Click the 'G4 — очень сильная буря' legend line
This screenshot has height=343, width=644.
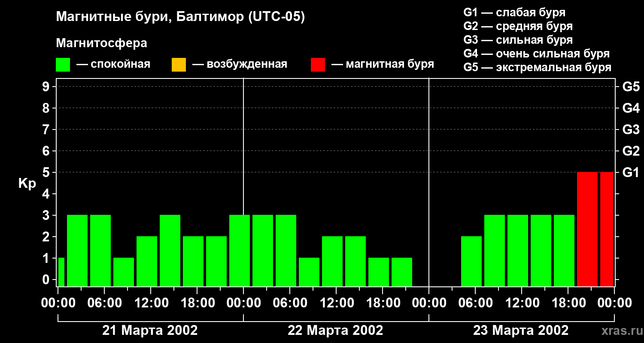click(x=536, y=54)
